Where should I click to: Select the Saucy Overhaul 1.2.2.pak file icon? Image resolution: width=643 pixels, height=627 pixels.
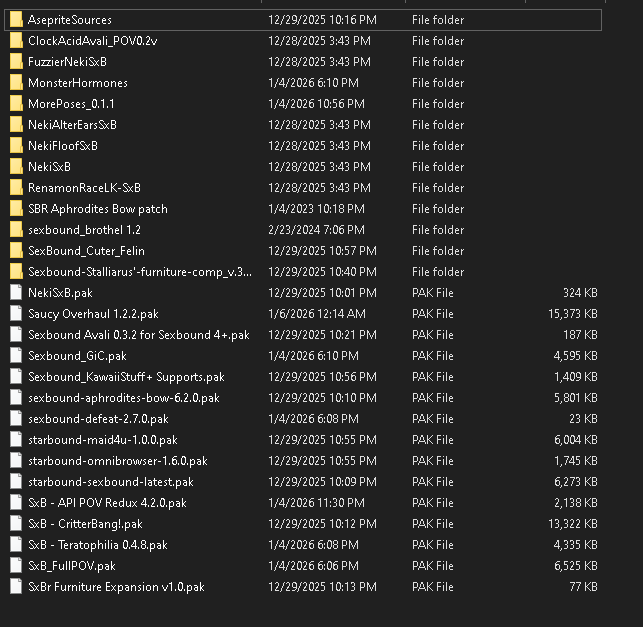[16, 314]
